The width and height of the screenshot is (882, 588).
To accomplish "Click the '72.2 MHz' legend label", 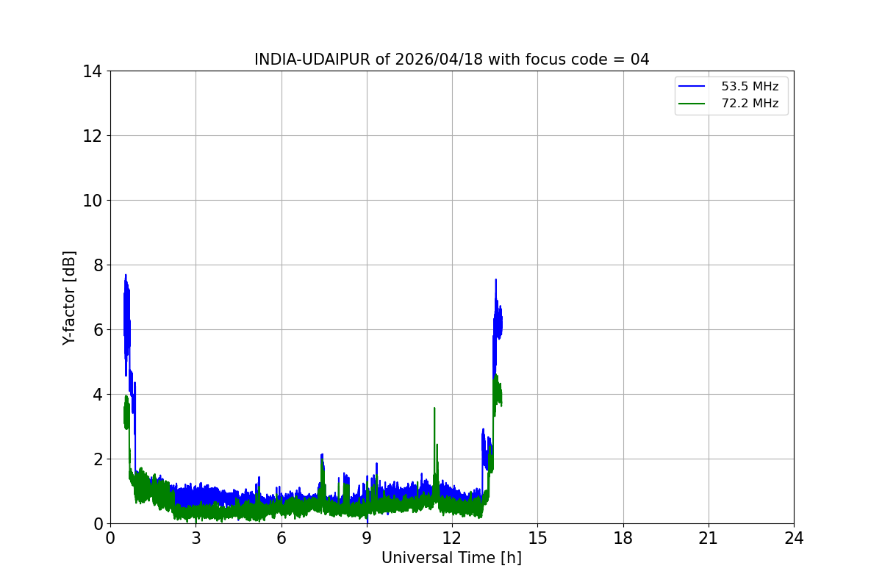I will click(x=750, y=104).
